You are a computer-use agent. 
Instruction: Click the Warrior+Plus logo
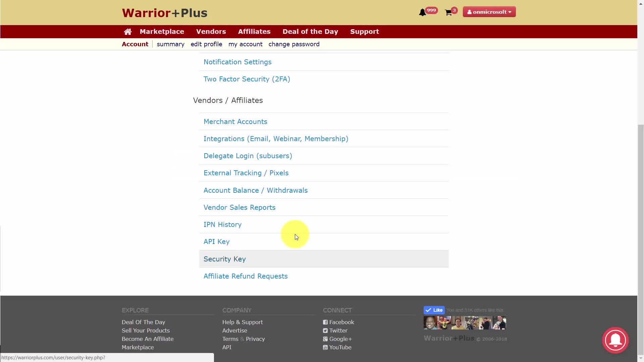click(164, 13)
